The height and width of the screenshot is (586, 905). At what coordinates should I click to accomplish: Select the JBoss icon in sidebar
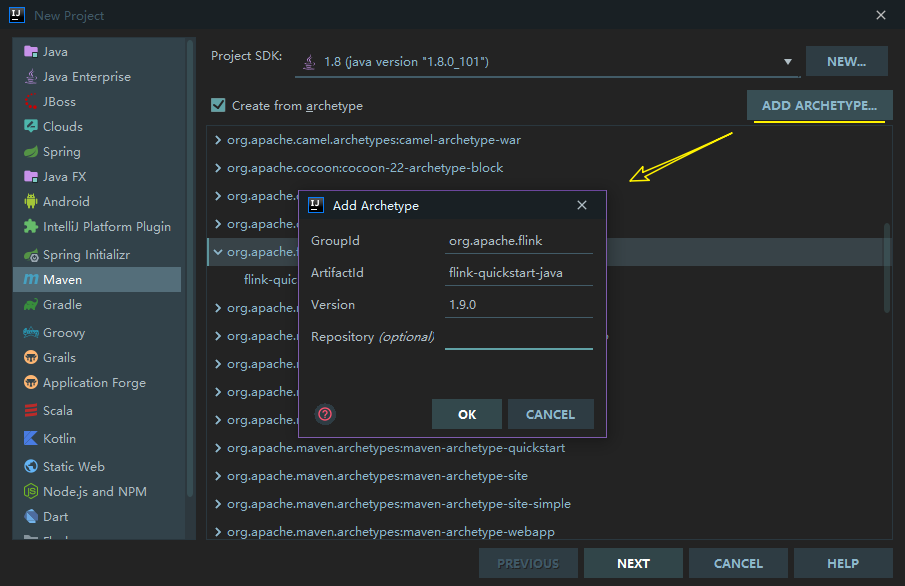(31, 102)
